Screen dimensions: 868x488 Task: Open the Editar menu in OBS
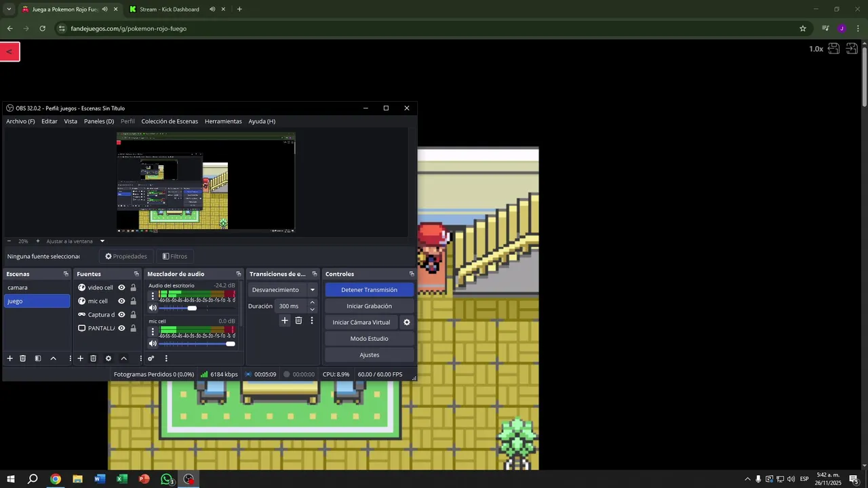(50, 121)
